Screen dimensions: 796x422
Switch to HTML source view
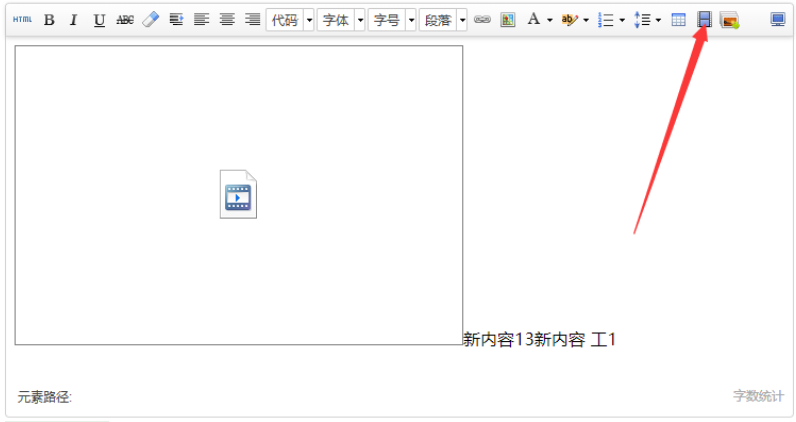22,20
